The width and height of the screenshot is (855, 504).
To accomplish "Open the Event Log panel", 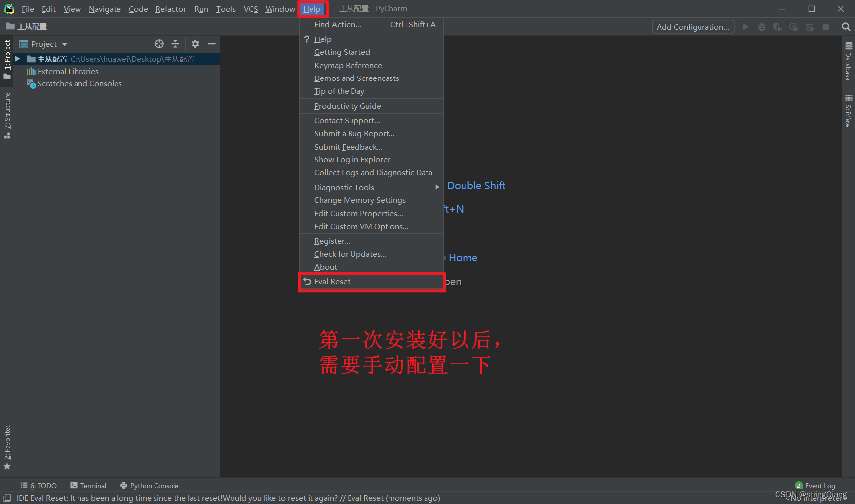I will (x=815, y=486).
